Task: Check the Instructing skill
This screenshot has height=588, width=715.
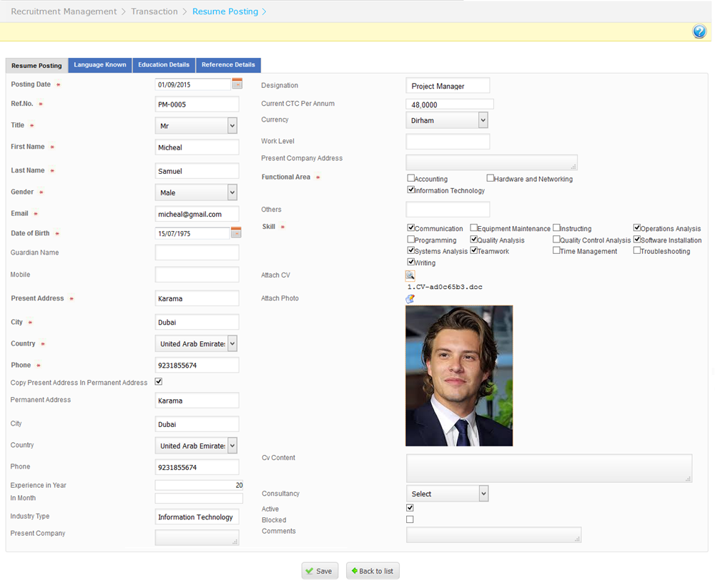Action: (556, 227)
